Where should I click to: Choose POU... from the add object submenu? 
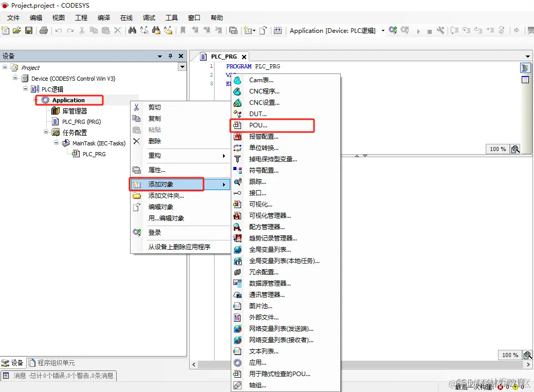coord(286,125)
